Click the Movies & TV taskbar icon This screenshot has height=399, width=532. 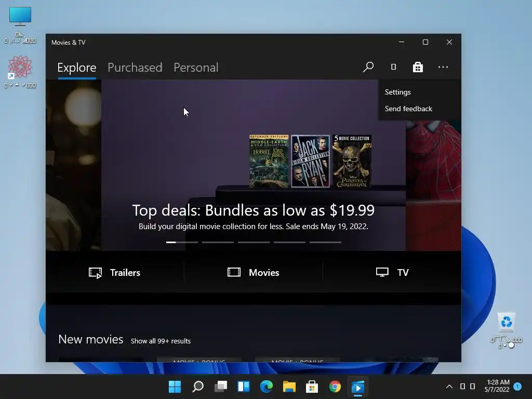[x=357, y=387]
